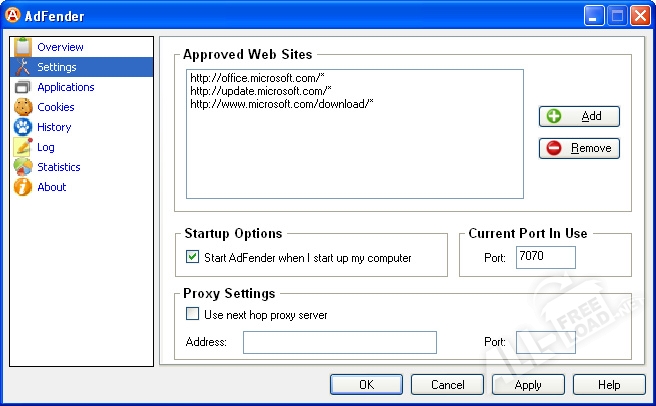Click the History paw icon
Screen dimensions: 656x406
[x=22, y=127]
